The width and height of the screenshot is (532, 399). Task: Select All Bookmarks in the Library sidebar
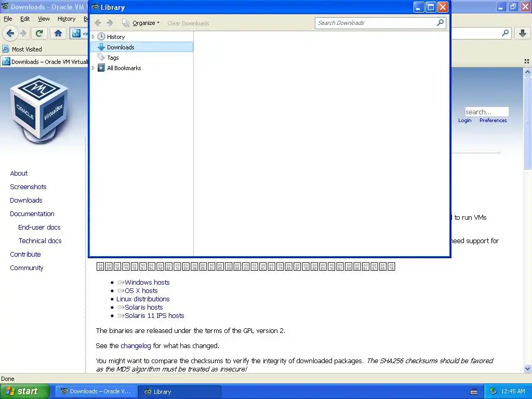tap(124, 68)
